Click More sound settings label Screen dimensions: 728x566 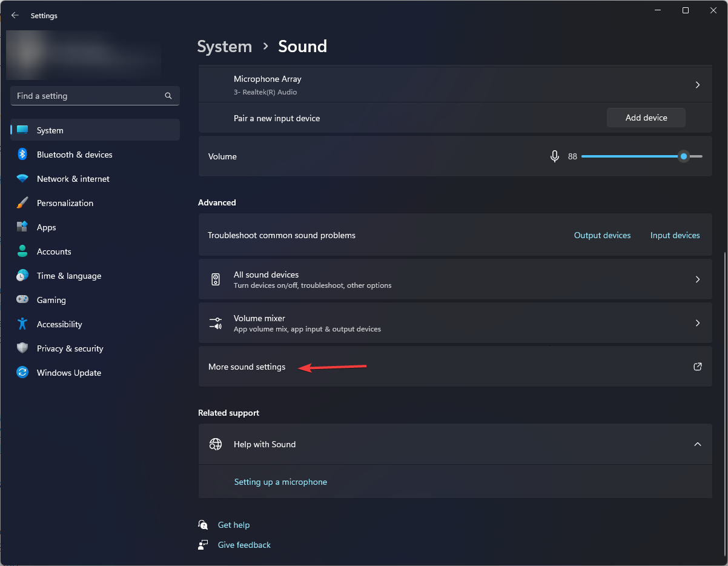point(247,367)
